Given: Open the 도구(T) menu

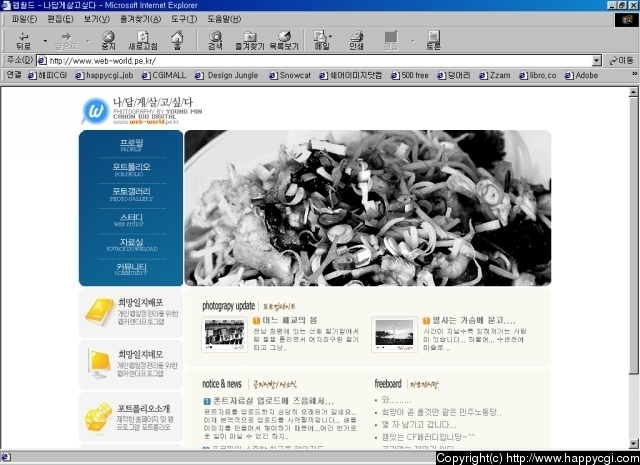Looking at the screenshot, I should pos(184,19).
